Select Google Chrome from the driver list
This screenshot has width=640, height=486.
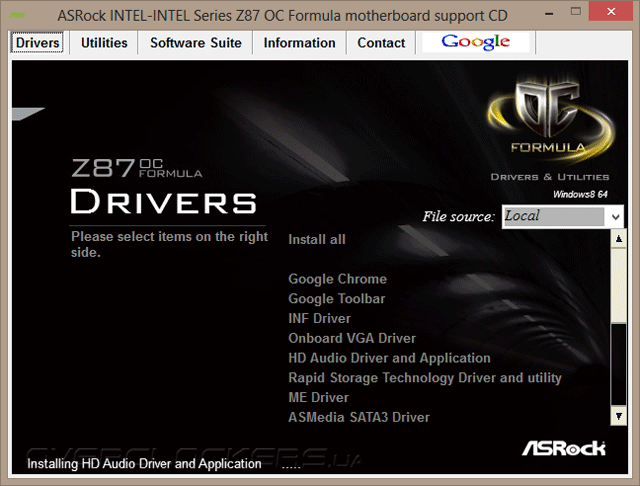337,279
